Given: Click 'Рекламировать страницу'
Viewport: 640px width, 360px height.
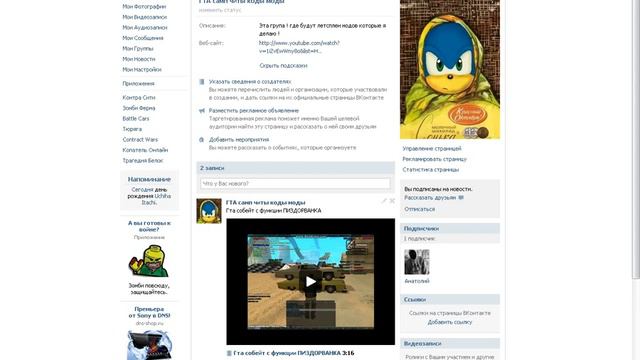Looking at the screenshot, I should click(434, 159).
